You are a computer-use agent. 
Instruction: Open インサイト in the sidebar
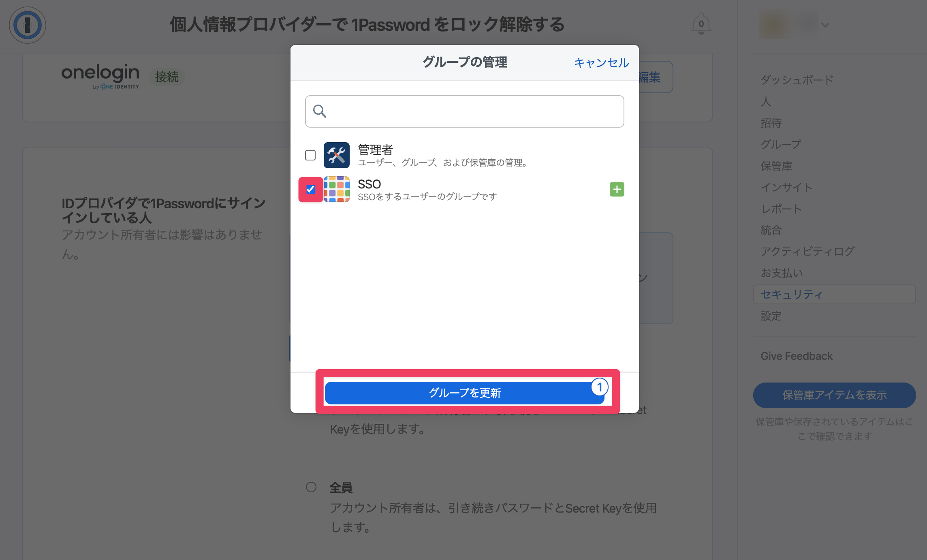click(786, 187)
